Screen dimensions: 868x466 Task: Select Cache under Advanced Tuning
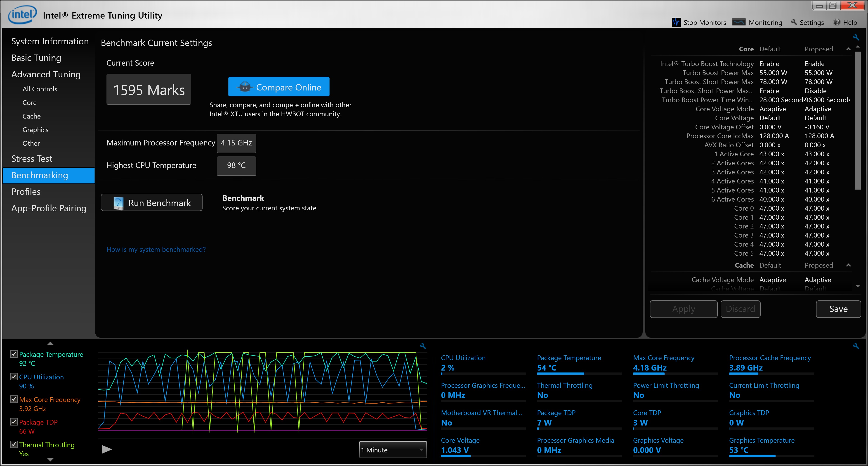coord(31,116)
